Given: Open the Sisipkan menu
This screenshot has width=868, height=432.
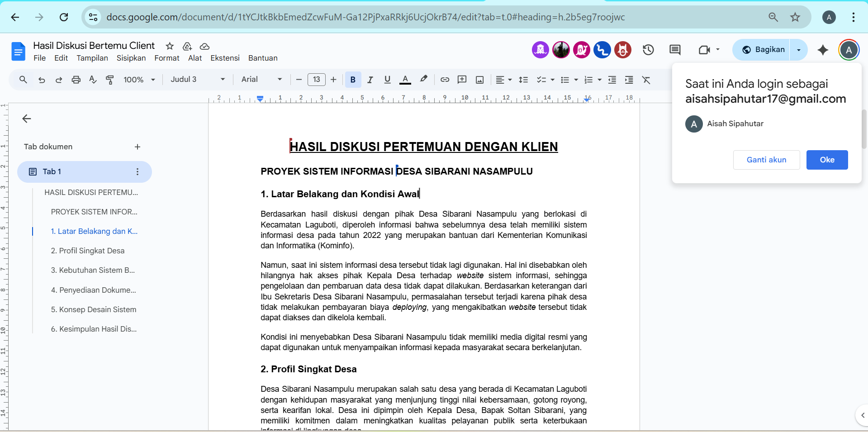Looking at the screenshot, I should pyautogui.click(x=131, y=58).
